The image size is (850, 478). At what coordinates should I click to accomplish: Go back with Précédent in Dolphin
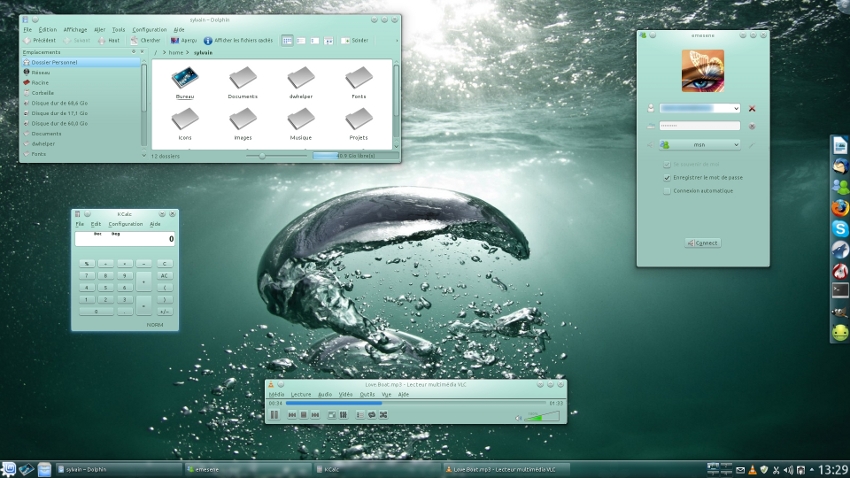click(40, 40)
